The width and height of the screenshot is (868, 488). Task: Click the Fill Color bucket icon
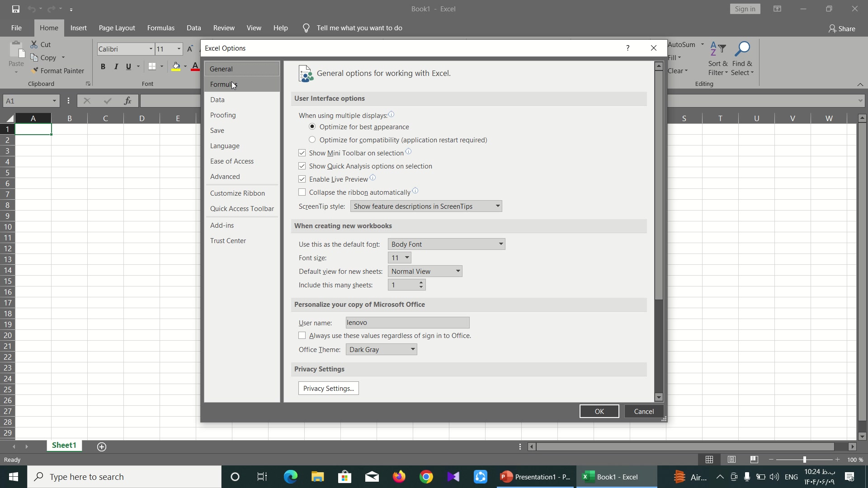176,67
